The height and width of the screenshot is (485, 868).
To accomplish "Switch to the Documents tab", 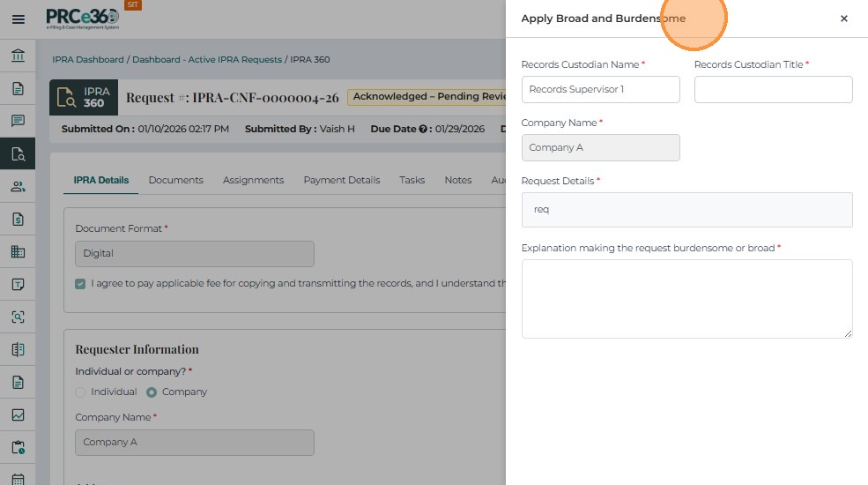I will point(175,180).
